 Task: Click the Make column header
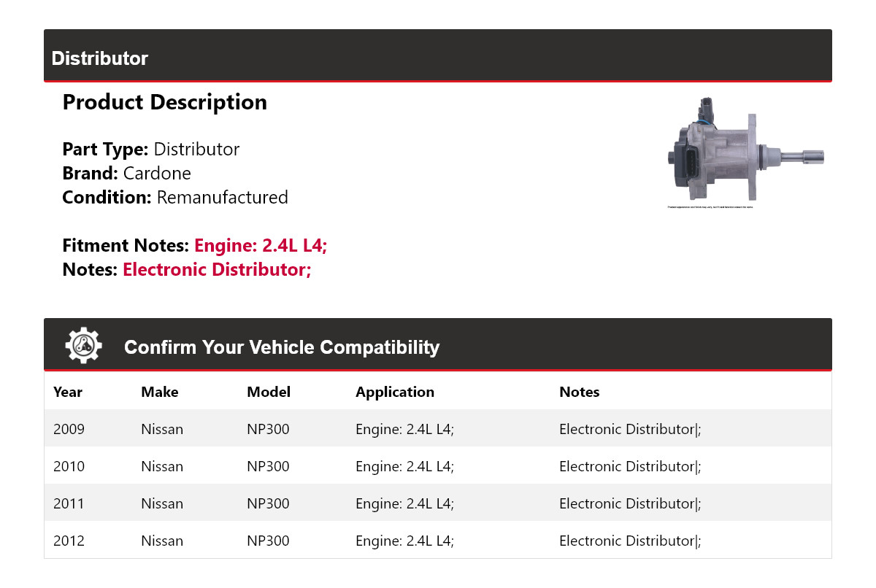(x=160, y=392)
